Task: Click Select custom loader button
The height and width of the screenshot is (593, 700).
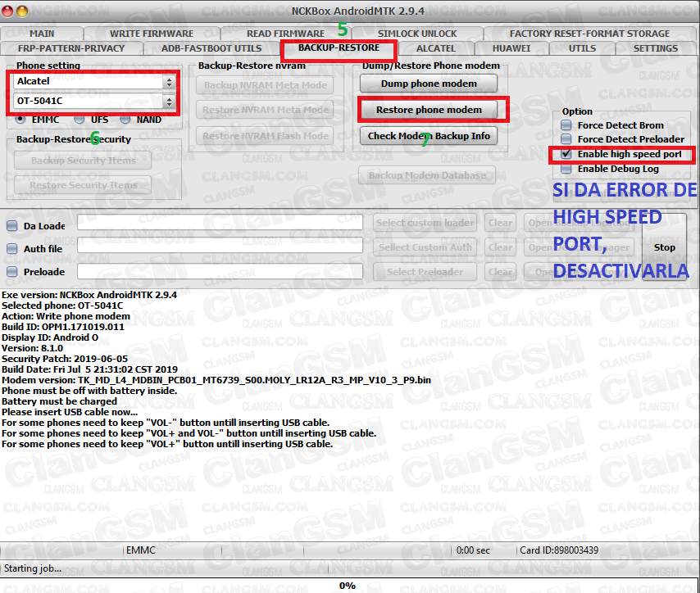Action: coord(425,223)
